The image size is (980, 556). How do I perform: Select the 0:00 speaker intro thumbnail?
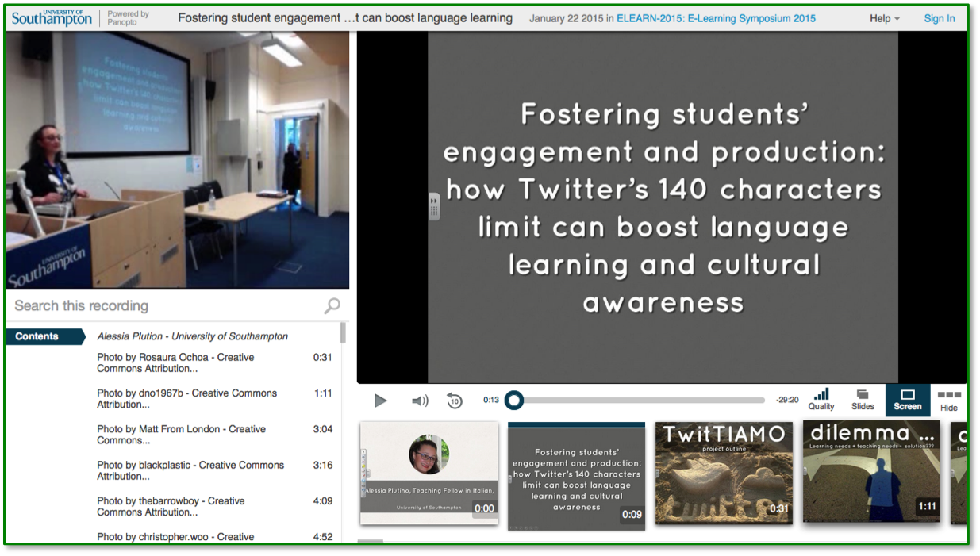[429, 473]
